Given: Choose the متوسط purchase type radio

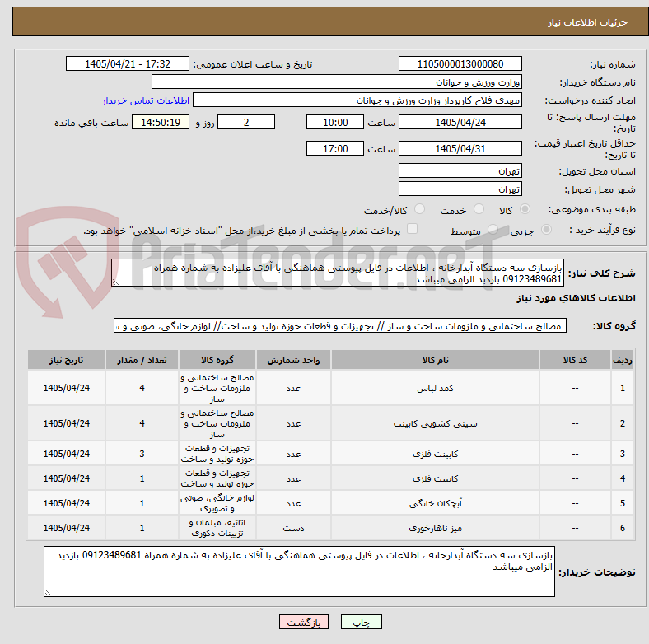Looking at the screenshot, I should click(493, 229).
